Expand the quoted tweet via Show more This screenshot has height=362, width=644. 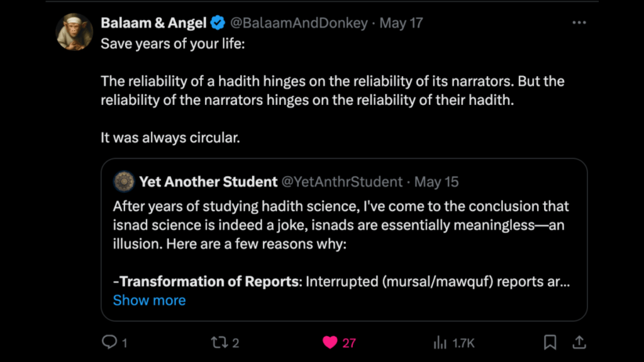point(149,300)
